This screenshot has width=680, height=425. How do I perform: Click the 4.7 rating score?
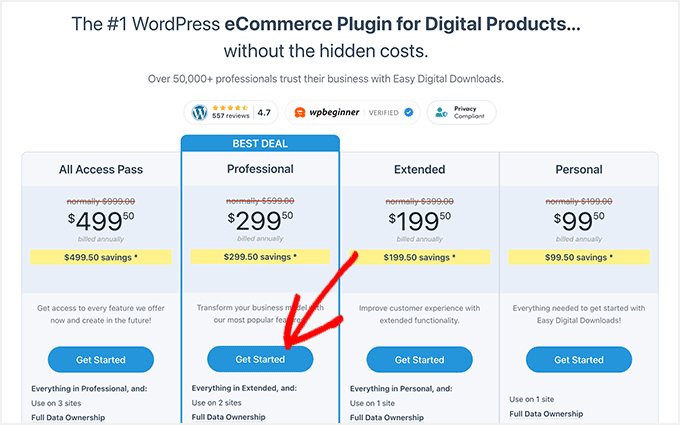pyautogui.click(x=264, y=113)
